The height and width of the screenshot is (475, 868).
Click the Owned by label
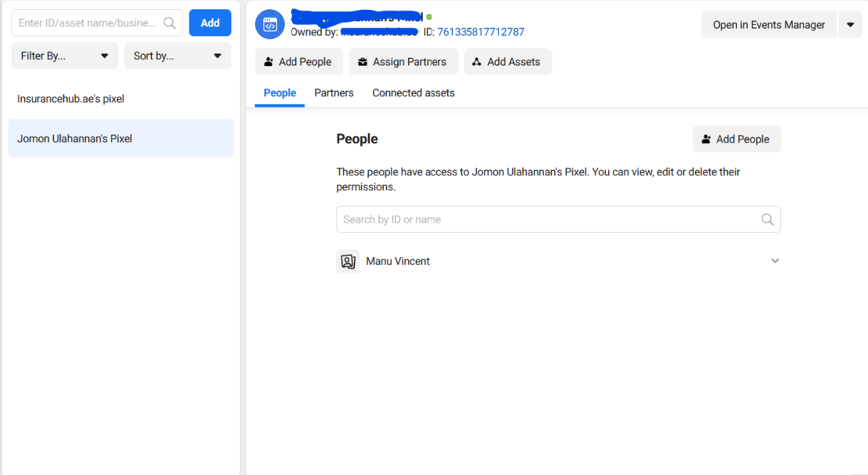coord(314,32)
